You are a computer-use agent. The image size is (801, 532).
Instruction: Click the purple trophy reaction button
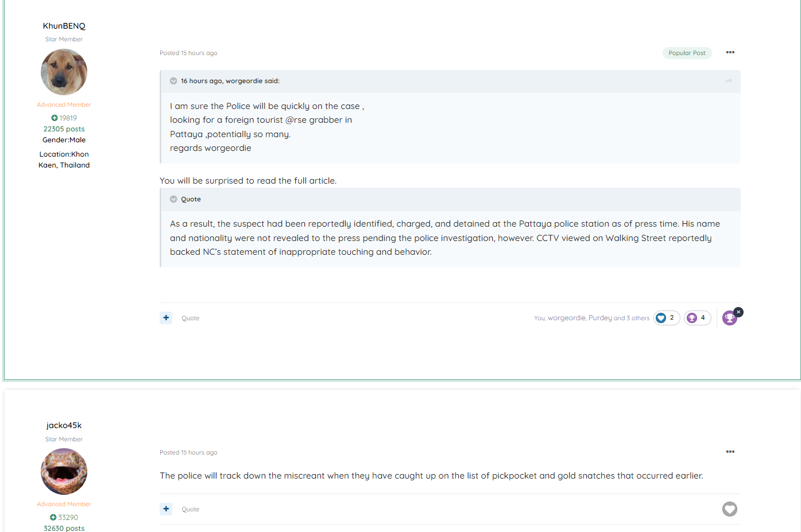tap(729, 319)
